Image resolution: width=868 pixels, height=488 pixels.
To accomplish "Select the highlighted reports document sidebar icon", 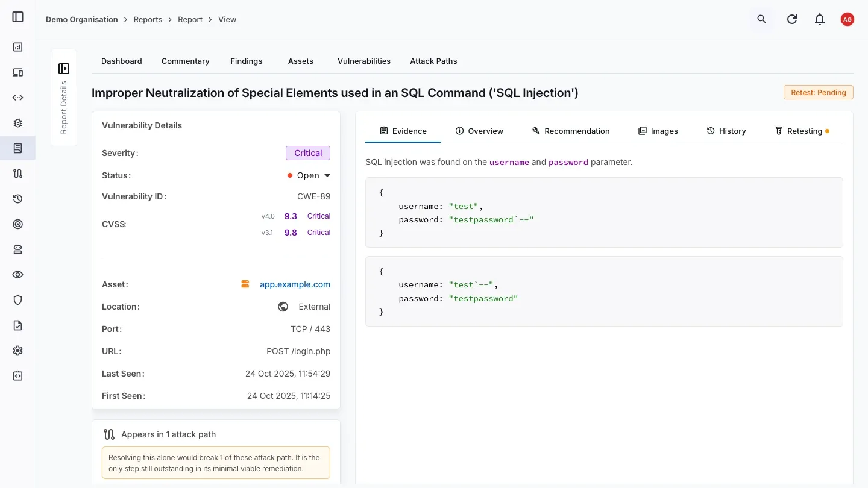I will click(x=17, y=148).
